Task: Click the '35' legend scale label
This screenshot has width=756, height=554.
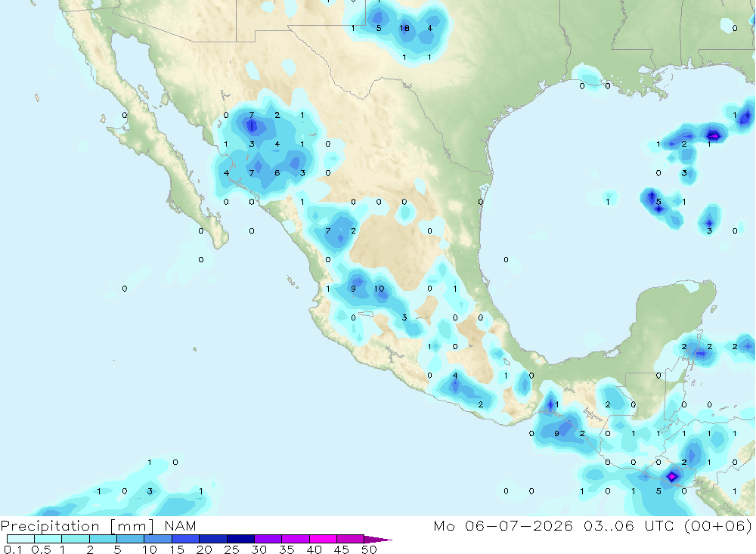Action: pos(287,549)
